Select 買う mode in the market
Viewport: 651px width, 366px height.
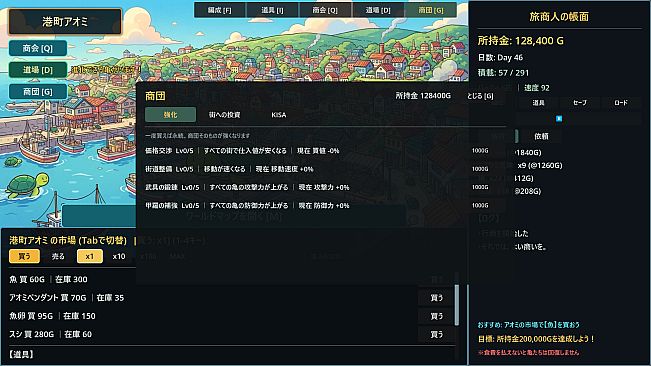pyautogui.click(x=24, y=256)
